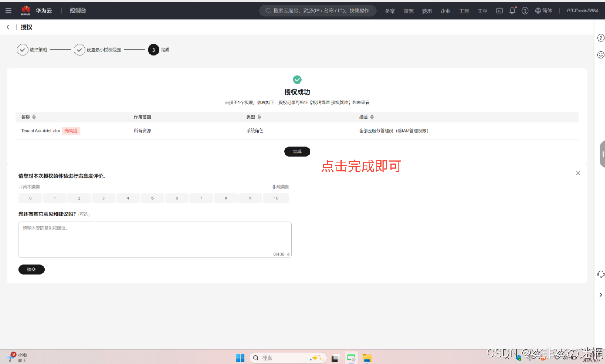Click the 高风险 tag
The width and height of the screenshot is (605, 364).
(x=71, y=131)
